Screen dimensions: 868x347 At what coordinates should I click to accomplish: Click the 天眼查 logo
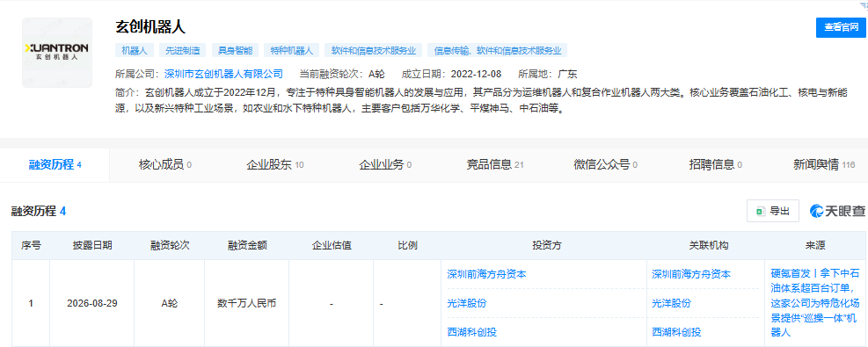click(x=836, y=211)
